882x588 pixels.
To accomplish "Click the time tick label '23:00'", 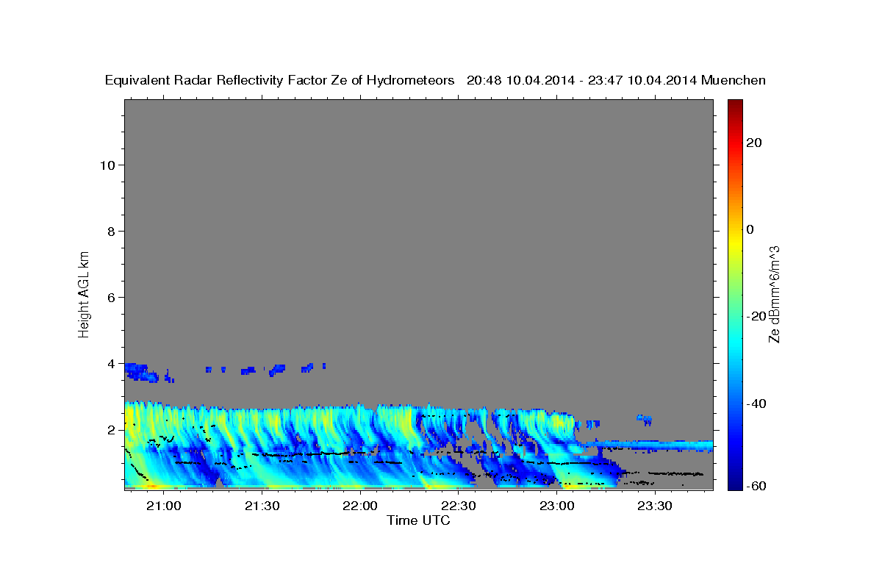I will click(556, 506).
